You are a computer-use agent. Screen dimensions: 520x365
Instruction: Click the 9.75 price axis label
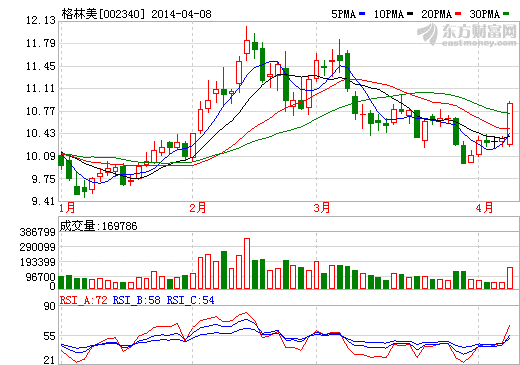(x=43, y=179)
